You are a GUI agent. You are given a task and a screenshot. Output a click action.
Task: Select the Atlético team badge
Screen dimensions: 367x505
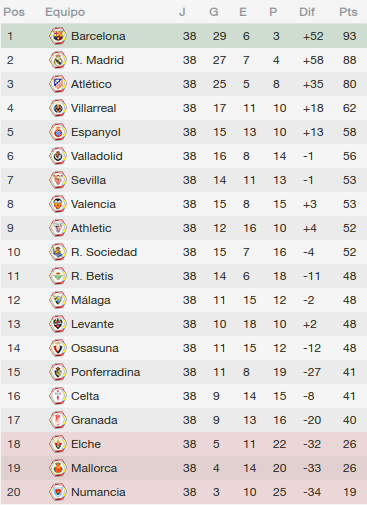[x=58, y=84]
